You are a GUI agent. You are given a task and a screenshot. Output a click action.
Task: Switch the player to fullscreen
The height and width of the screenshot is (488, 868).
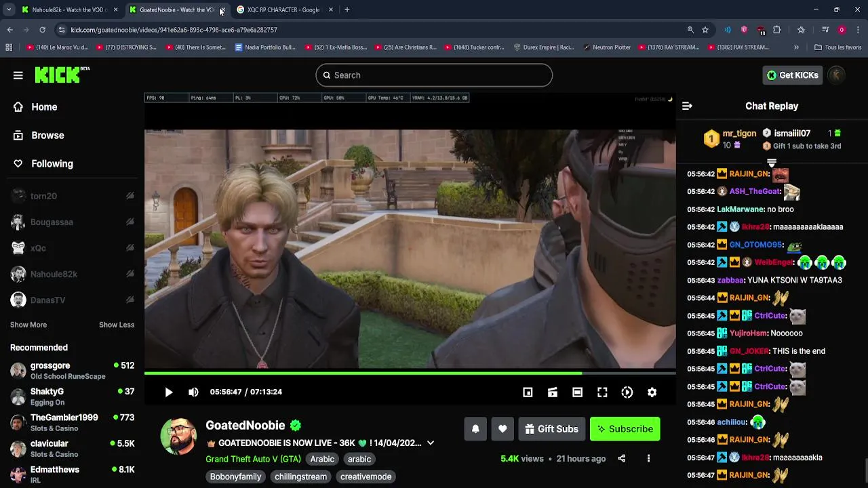[602, 392]
